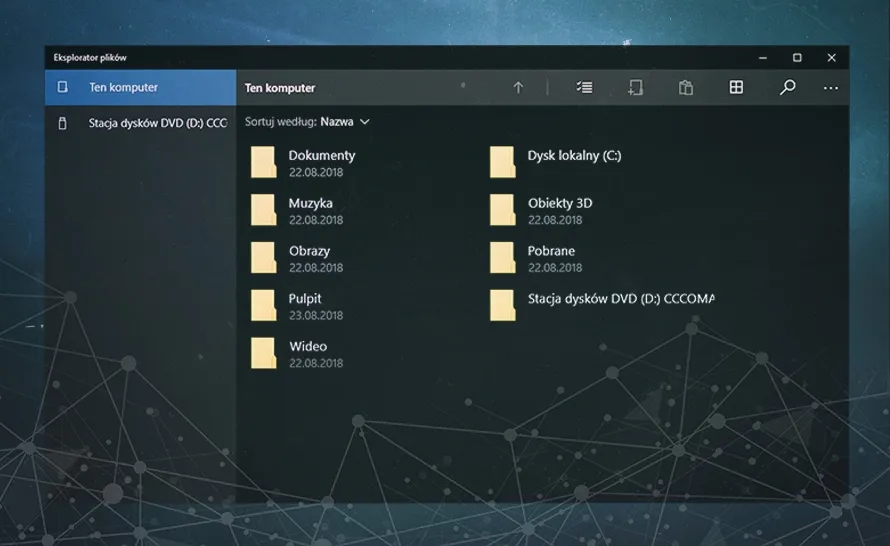Close the Eksplorator plików window
The image size is (890, 546).
coord(832,58)
